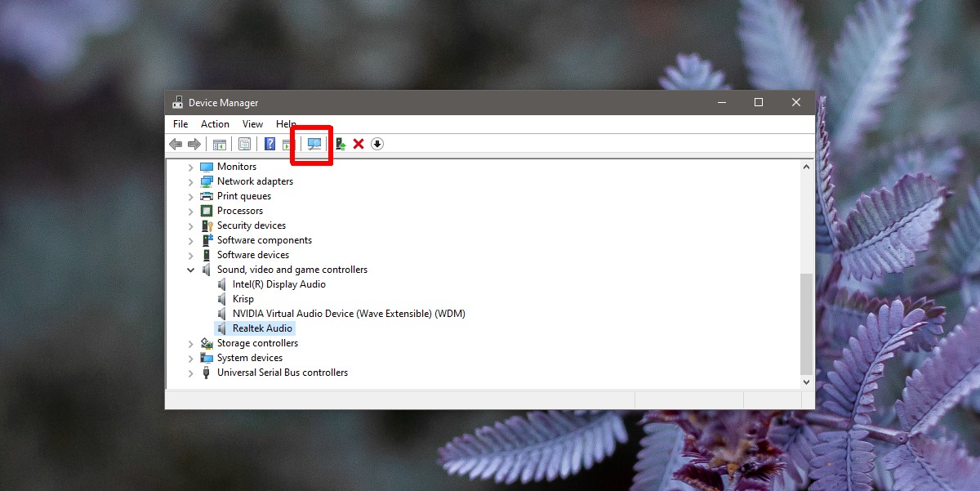Click the Universal Serial Bus controllers icon
The width and height of the screenshot is (980, 491).
click(x=207, y=373)
